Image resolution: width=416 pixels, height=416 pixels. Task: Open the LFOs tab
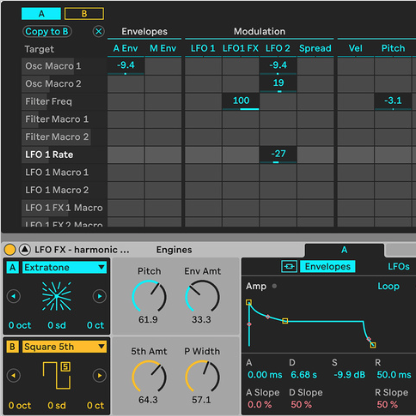point(398,267)
